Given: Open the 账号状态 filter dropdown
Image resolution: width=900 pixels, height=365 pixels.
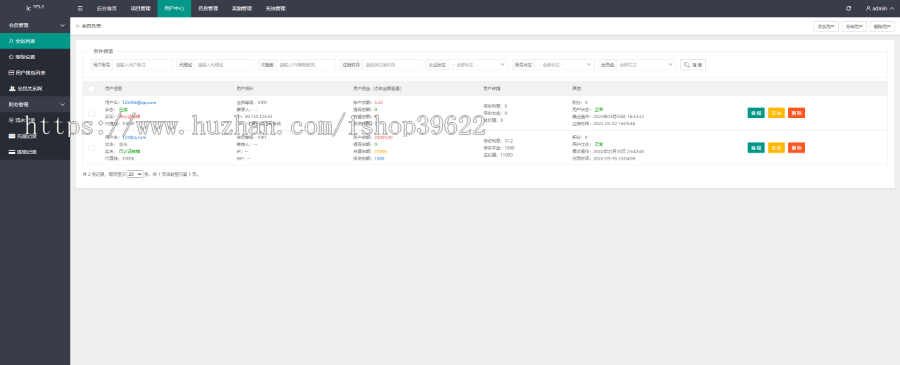Looking at the screenshot, I should click(564, 65).
